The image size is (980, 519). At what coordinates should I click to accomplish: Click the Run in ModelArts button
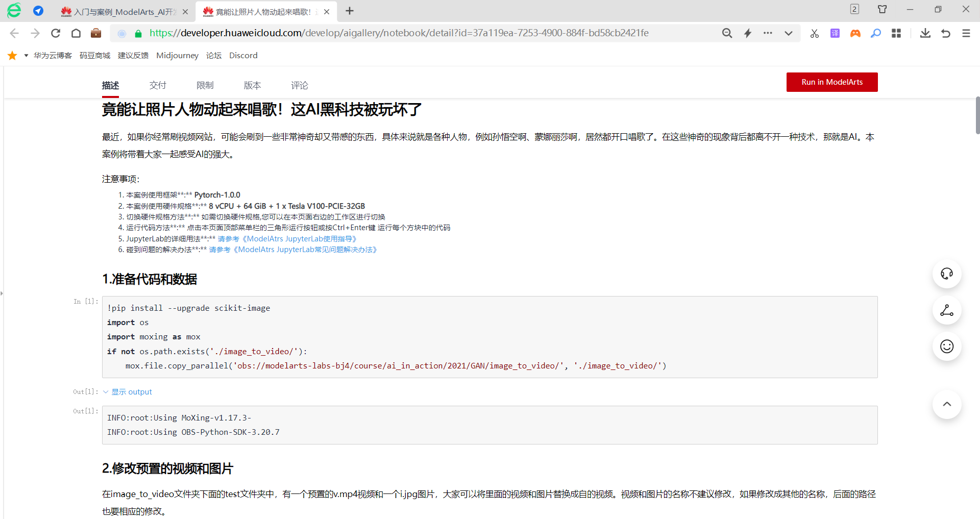tap(832, 82)
